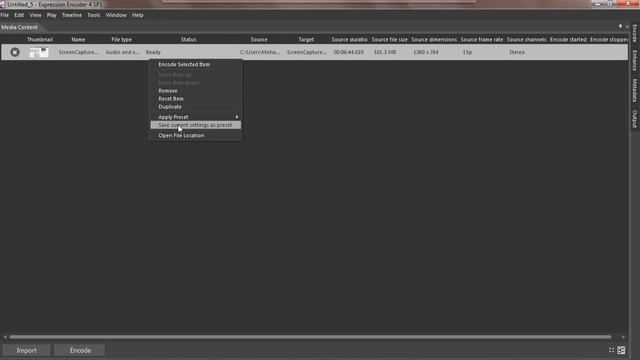This screenshot has width=640, height=360.
Task: Open the Play menu
Action: point(52,15)
